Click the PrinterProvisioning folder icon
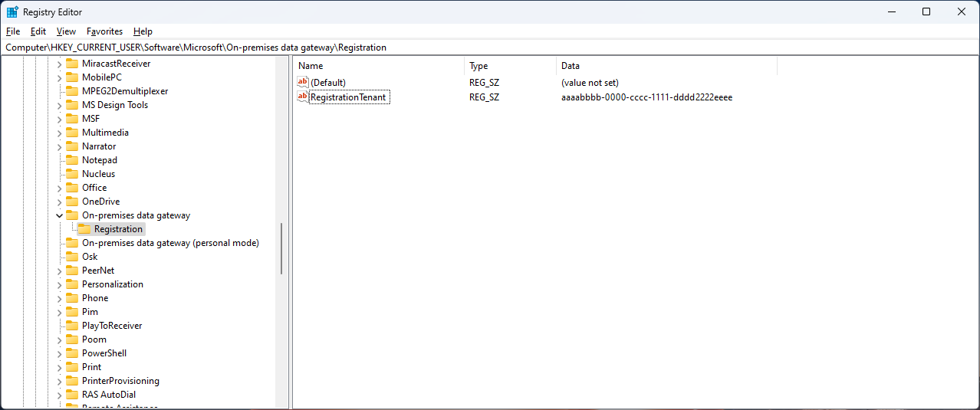 point(71,381)
